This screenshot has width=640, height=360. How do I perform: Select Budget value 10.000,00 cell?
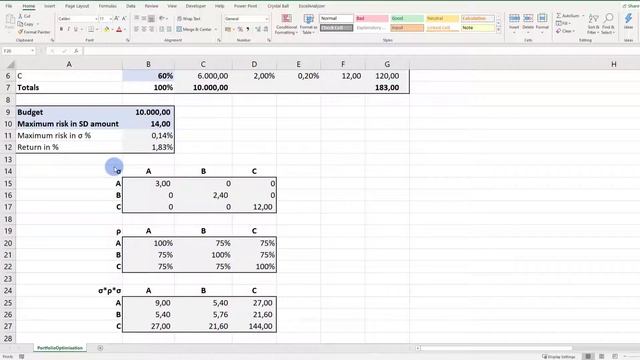pos(148,112)
